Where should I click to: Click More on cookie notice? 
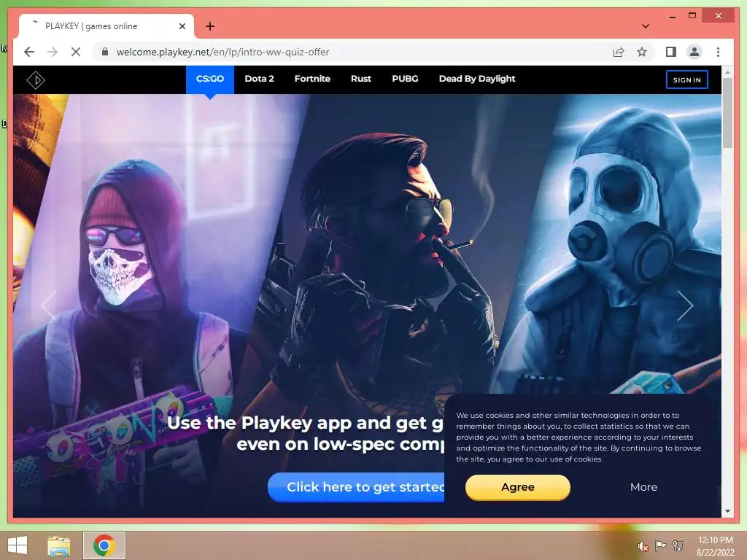pos(643,487)
